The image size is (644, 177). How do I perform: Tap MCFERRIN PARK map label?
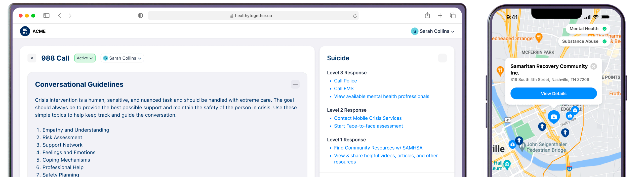click(x=538, y=52)
